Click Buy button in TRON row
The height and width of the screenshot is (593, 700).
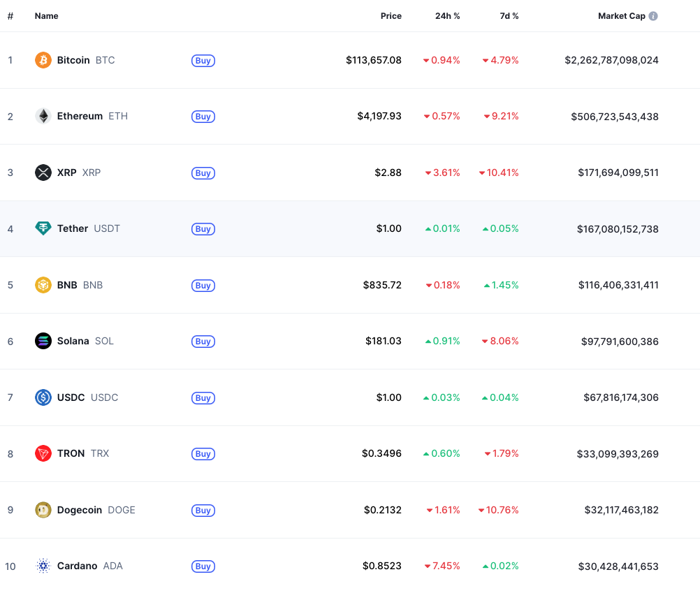click(x=203, y=454)
